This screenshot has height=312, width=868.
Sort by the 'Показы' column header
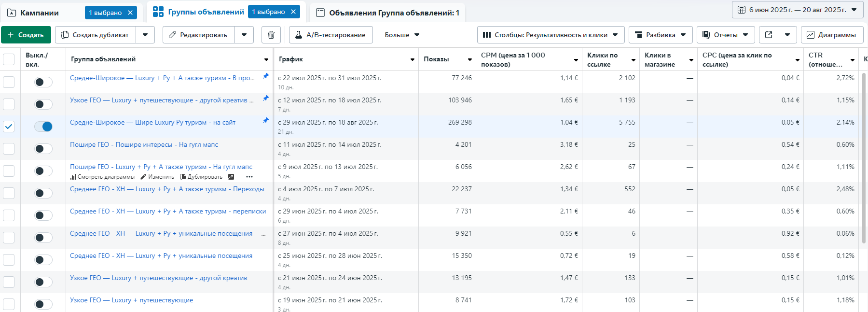tap(436, 59)
